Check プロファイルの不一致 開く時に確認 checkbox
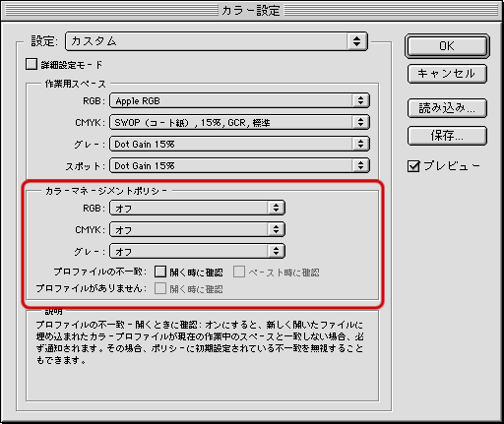Viewport: 504px width, 424px height. pyautogui.click(x=160, y=272)
